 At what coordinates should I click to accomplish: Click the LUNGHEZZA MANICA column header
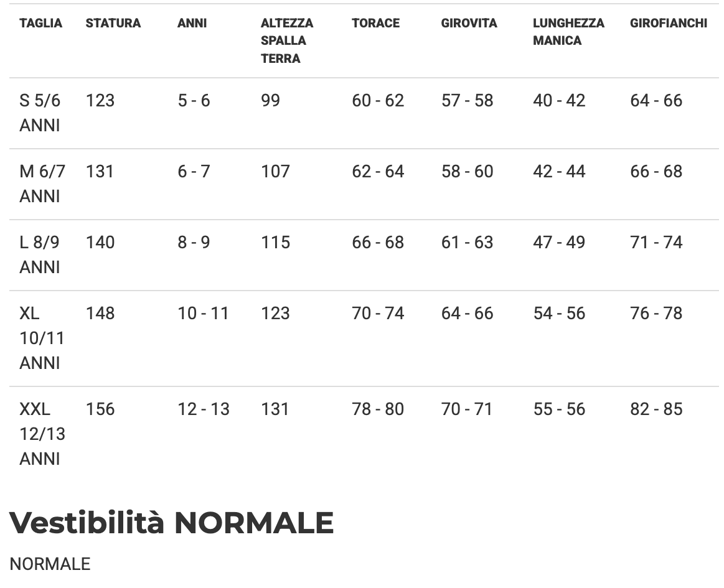point(568,32)
